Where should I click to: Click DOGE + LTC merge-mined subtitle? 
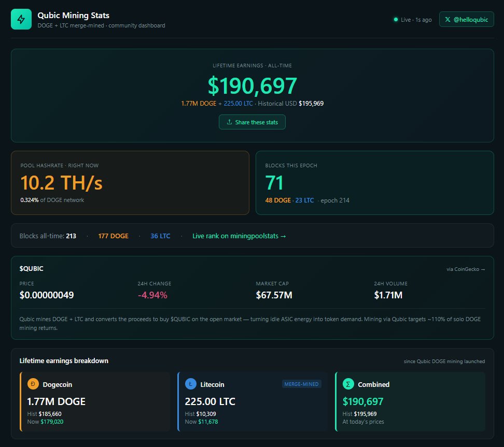[101, 25]
